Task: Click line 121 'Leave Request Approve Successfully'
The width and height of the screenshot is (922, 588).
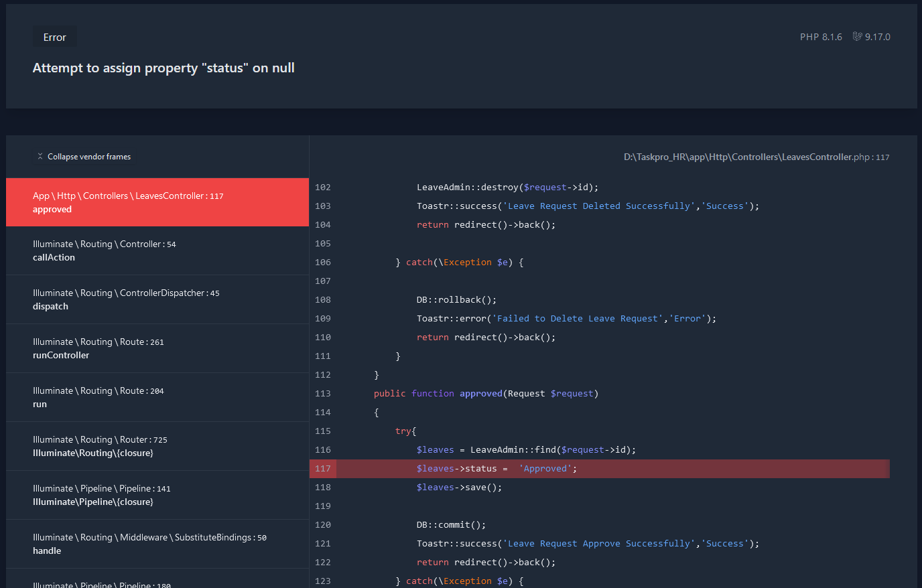Action: point(598,544)
